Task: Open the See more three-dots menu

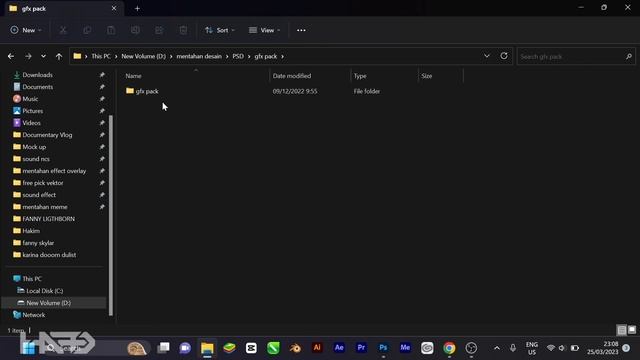Action: click(301, 30)
